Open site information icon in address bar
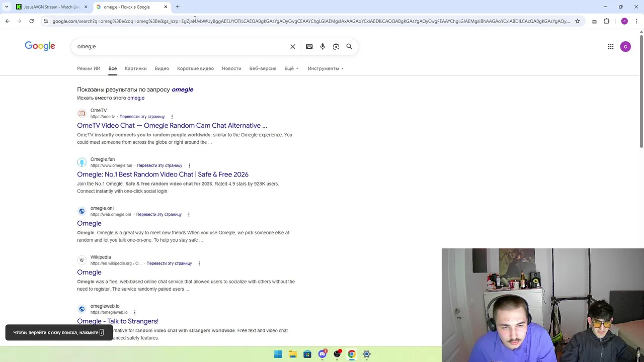 pyautogui.click(x=46, y=21)
